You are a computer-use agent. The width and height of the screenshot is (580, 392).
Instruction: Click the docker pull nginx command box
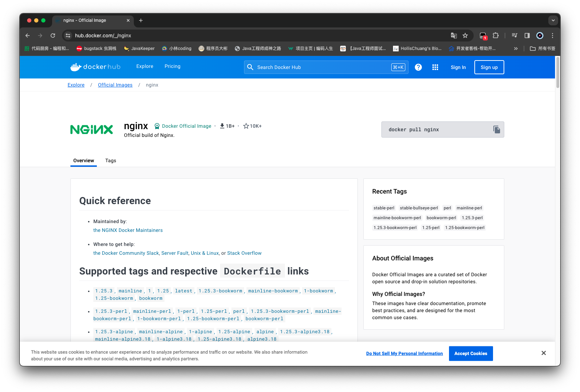[x=443, y=129]
